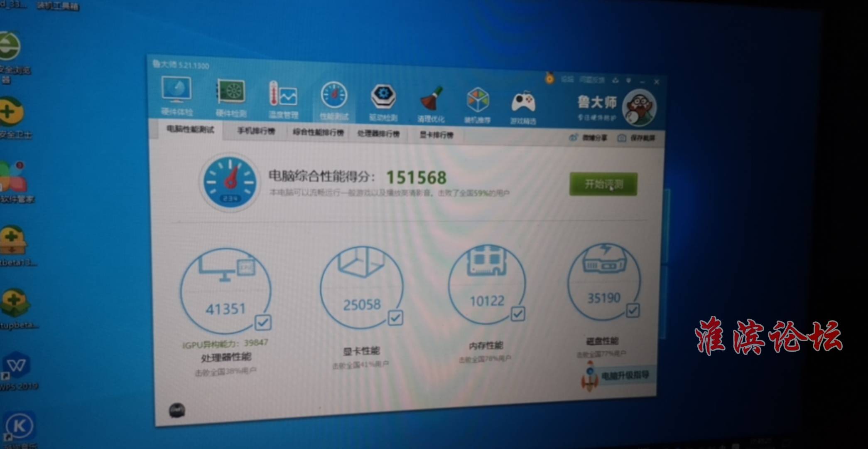868x449 pixels.
Task: Open the 问题反馈 feedback link
Action: (592, 79)
